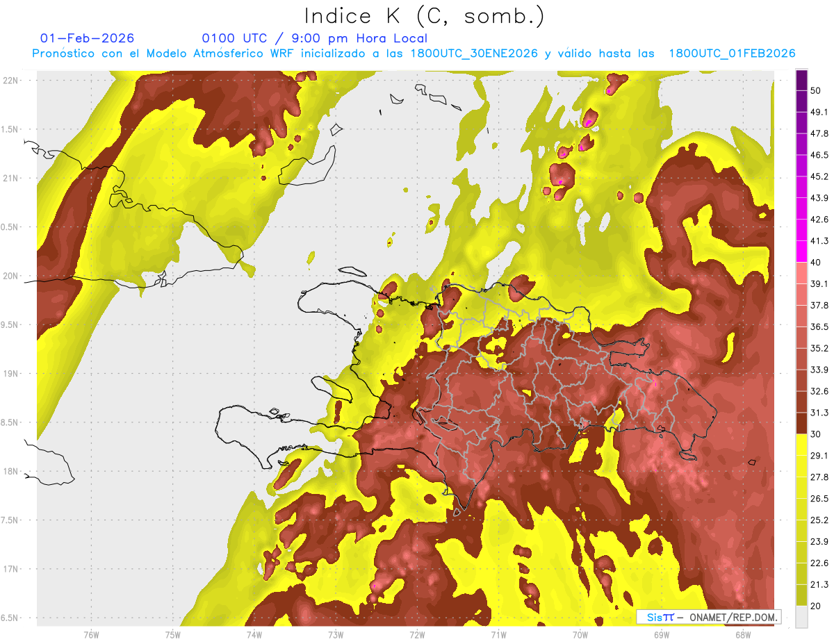Click the '47.8' colorbar value
This screenshot has height=644, width=834.
[x=819, y=133]
